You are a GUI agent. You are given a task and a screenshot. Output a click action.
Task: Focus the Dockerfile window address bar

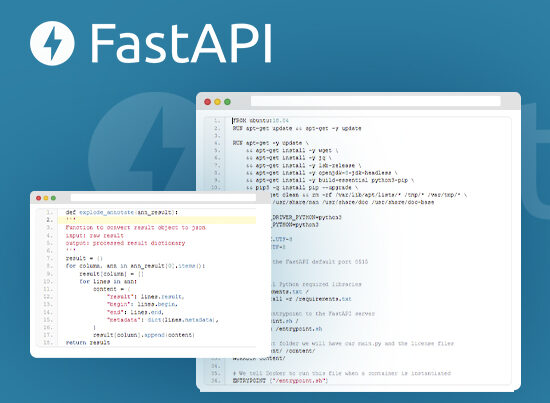376,101
